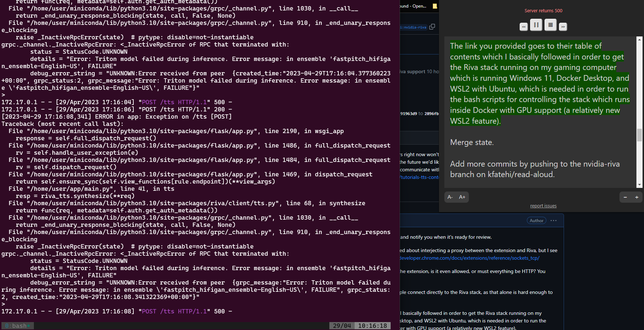644x330 pixels.
Task: Pause the Read Aloud playback
Action: pos(536,25)
